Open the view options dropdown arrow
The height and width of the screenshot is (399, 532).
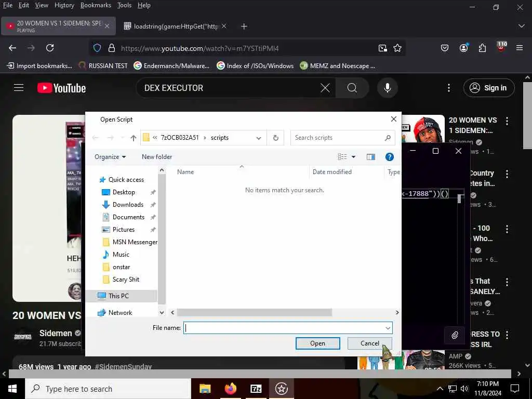tap(353, 157)
